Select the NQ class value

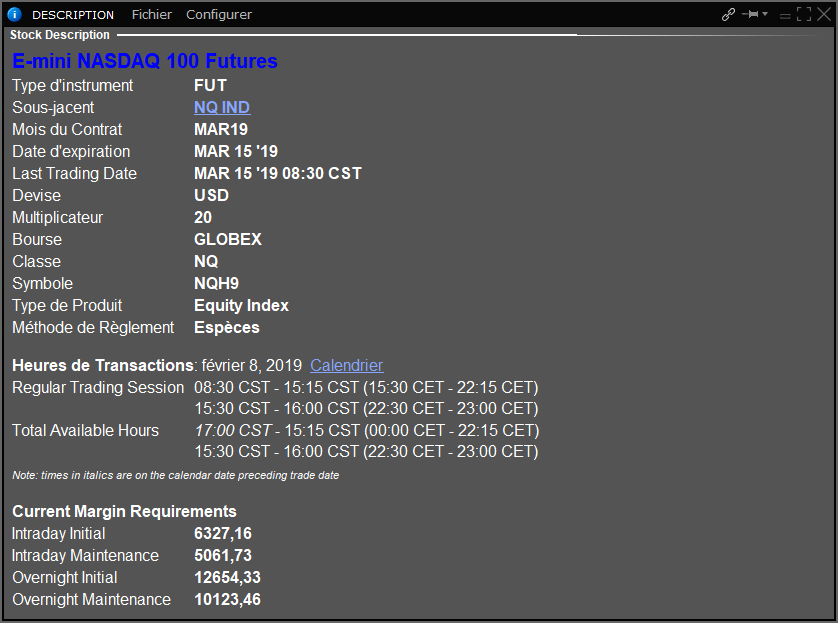206,261
